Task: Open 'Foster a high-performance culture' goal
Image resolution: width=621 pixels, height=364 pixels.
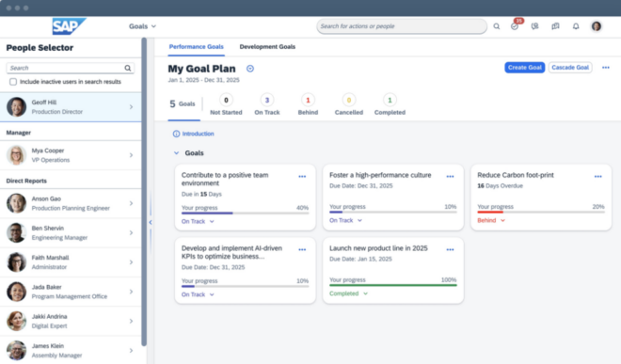Action: point(380,175)
